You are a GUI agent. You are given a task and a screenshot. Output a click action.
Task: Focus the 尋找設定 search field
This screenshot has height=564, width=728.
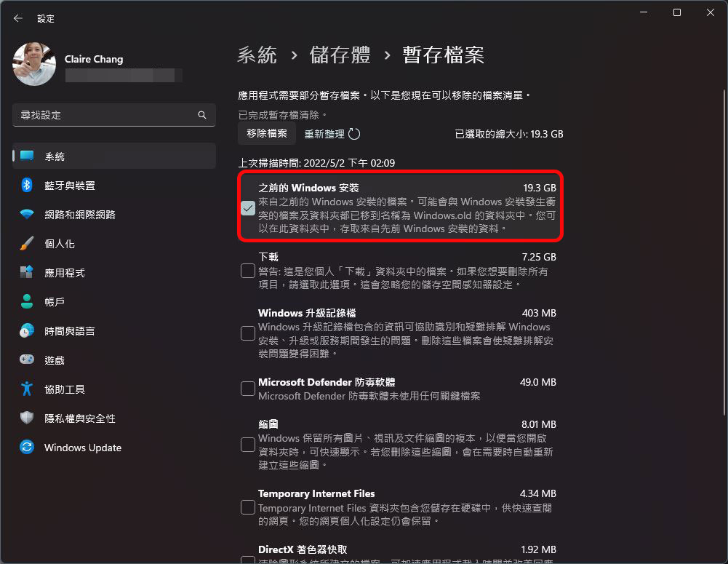[113, 115]
